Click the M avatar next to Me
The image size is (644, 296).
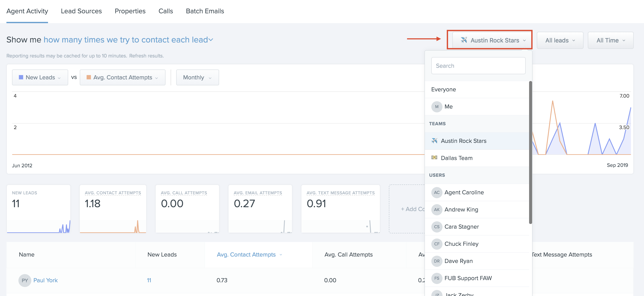436,107
